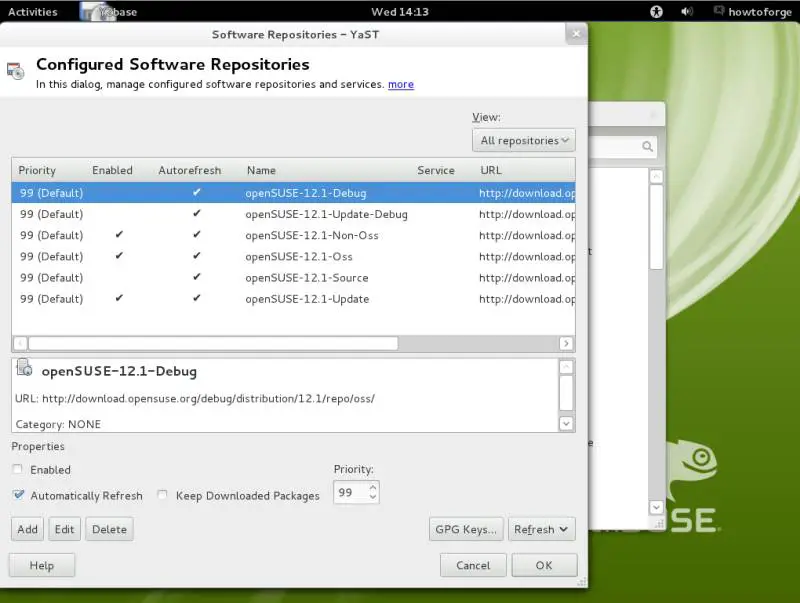The width and height of the screenshot is (800, 603).
Task: Click the search icon in the background window
Action: [647, 147]
